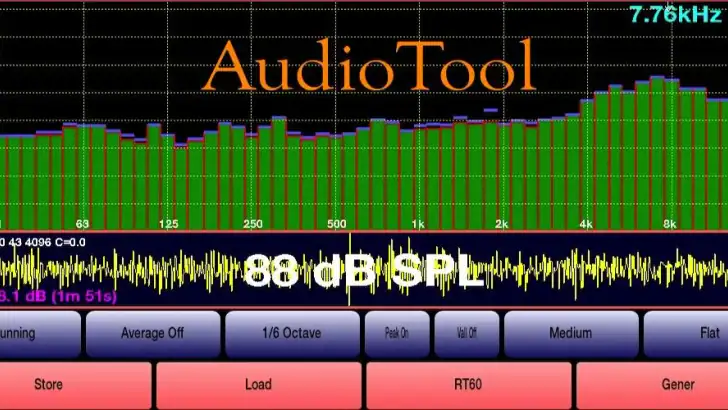Viewport: 728px width, 410px height.
Task: Click the 4k axis label
Action: coord(586,224)
